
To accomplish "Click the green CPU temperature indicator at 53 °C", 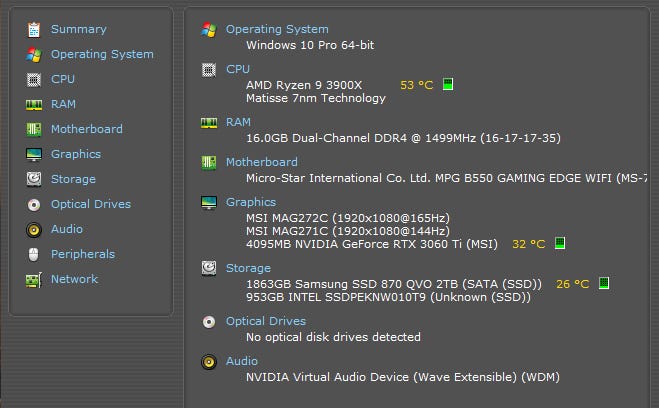I will pyautogui.click(x=447, y=84).
